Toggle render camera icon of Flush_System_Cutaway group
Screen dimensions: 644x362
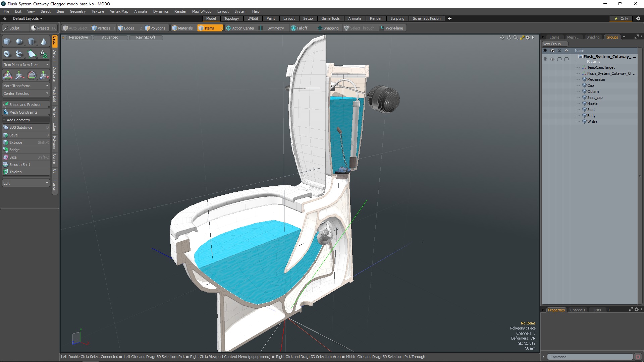(552, 59)
